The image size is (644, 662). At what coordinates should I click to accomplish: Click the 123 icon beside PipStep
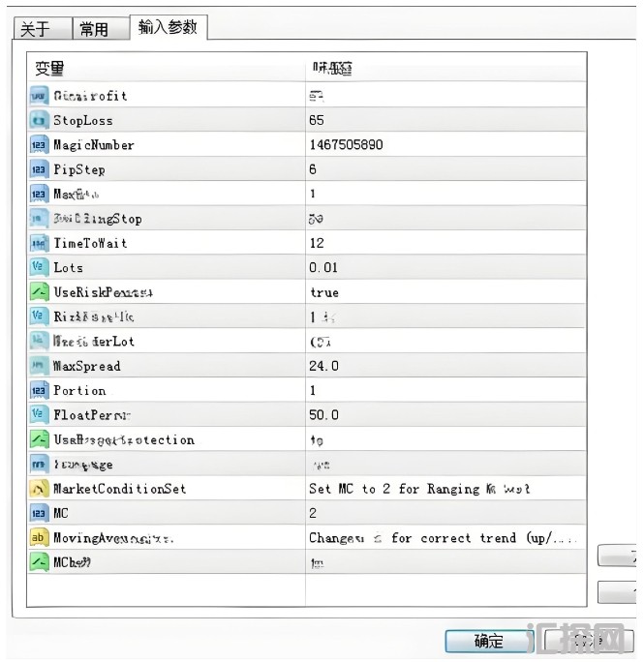[39, 169]
